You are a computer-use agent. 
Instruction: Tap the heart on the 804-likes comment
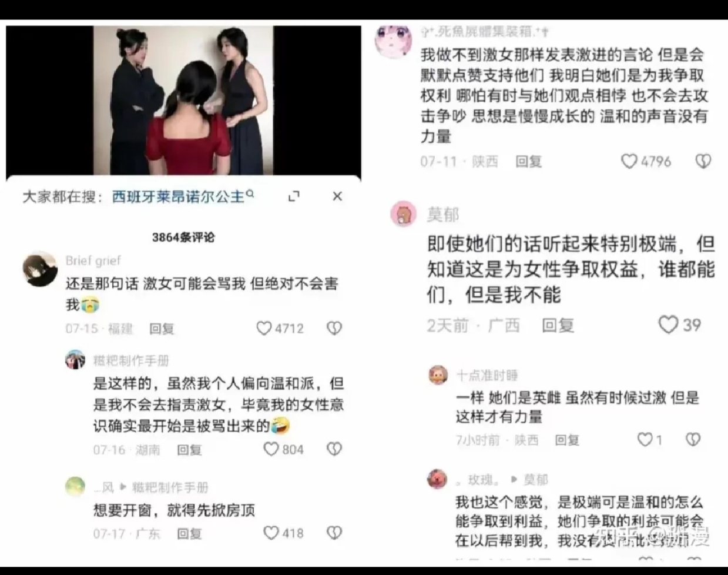(x=271, y=449)
